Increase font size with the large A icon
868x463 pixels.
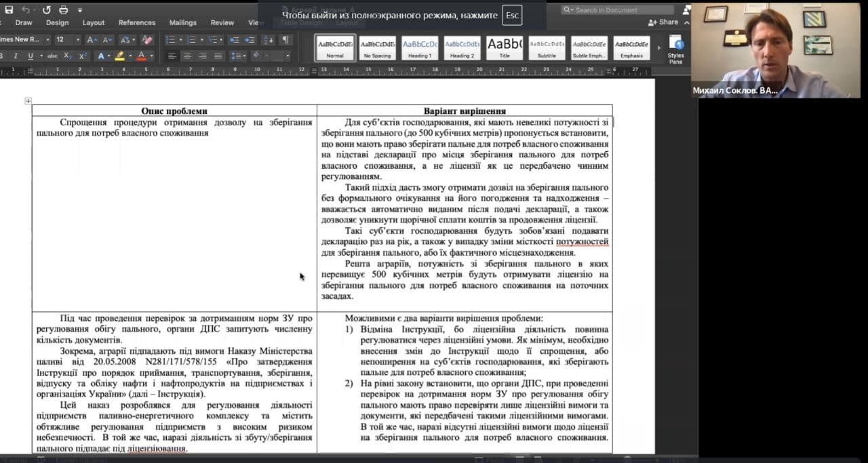point(92,39)
